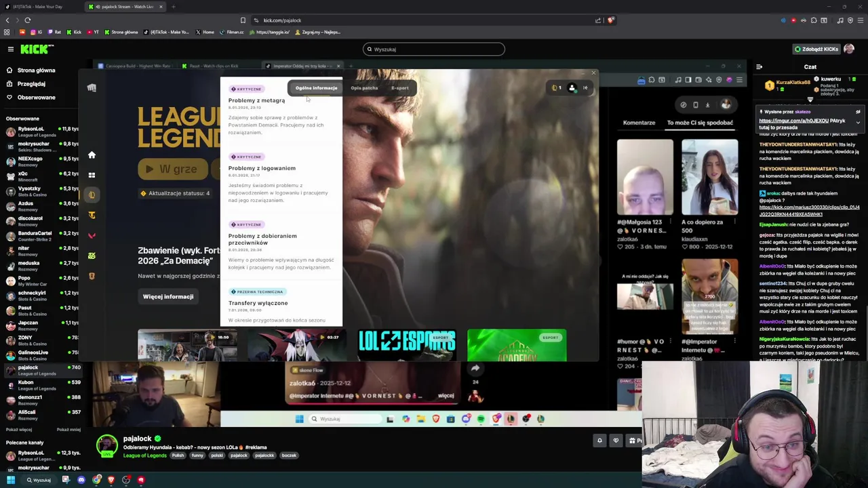Follow pajalock with heart button

coord(616,441)
